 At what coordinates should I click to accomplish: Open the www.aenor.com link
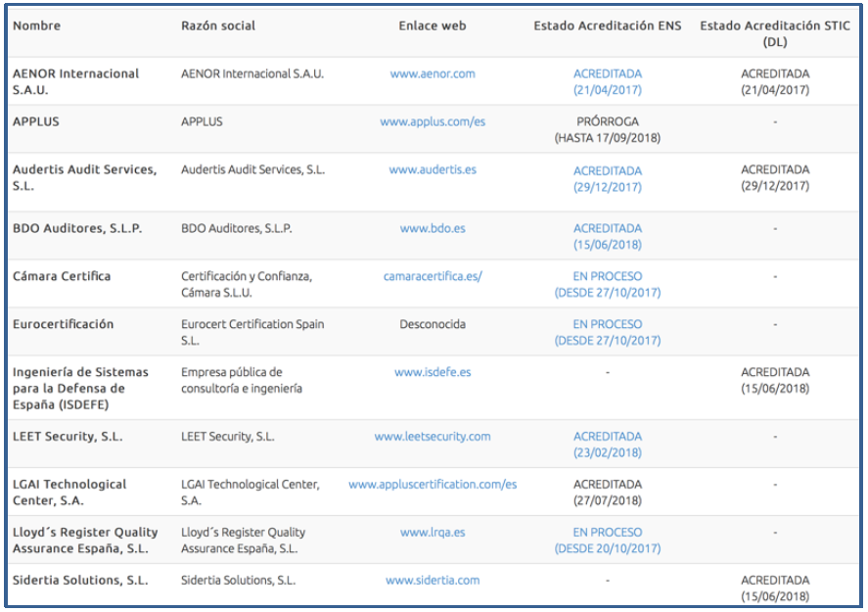click(432, 73)
